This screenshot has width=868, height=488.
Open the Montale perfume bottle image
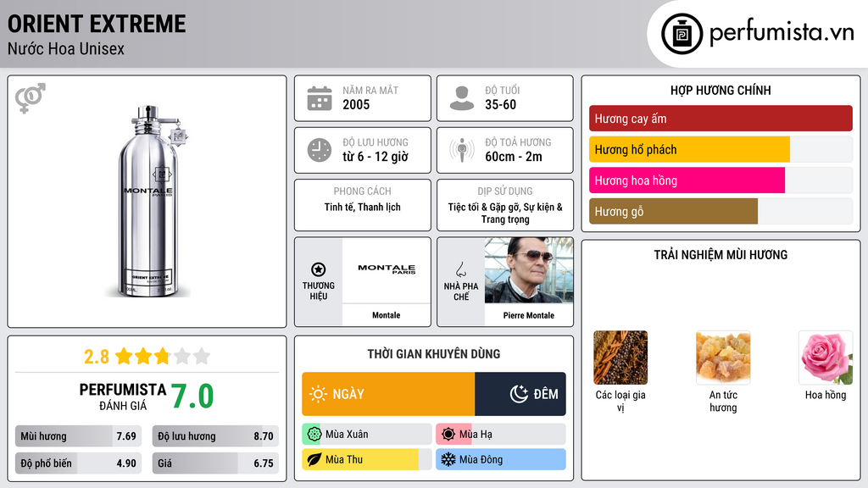click(148, 202)
